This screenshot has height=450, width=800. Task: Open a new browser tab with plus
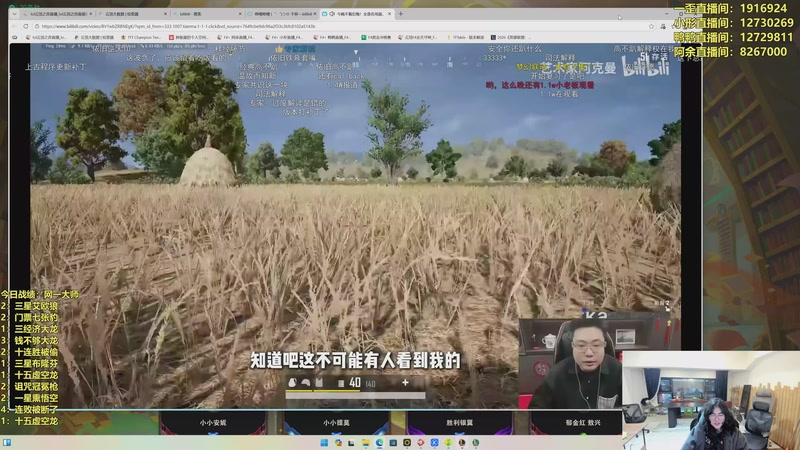click(x=401, y=14)
